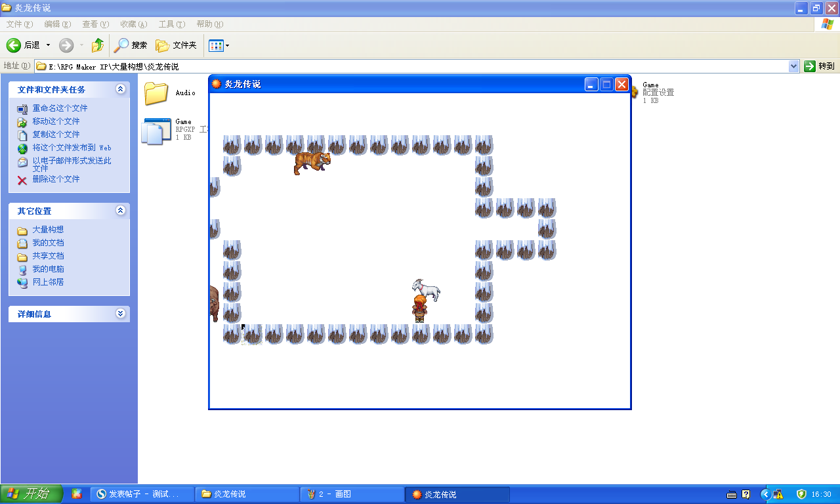Image resolution: width=840 pixels, height=504 pixels.
Task: Toggle the Folders pane button
Action: pyautogui.click(x=176, y=45)
